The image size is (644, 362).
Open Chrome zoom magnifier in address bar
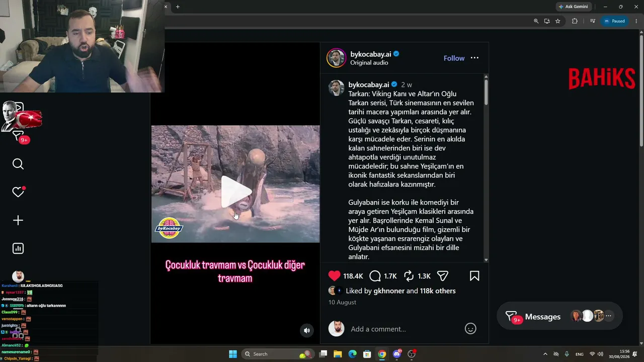(x=536, y=21)
